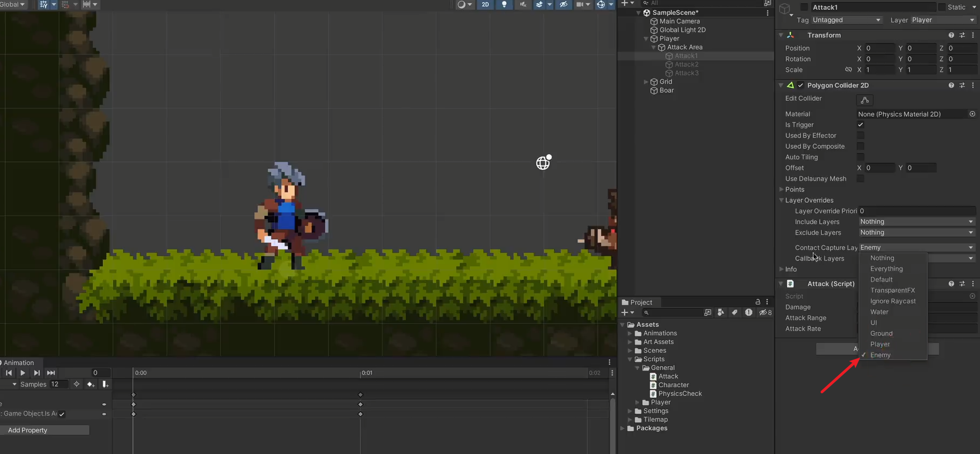
Task: Toggle scene audio mute icon
Action: click(x=523, y=4)
